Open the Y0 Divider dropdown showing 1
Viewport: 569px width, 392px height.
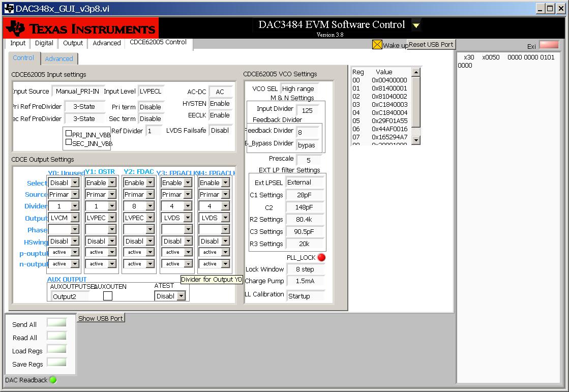coord(64,206)
